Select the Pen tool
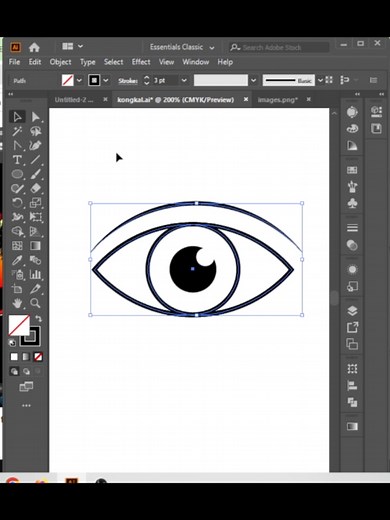390x520 pixels. click(x=17, y=145)
